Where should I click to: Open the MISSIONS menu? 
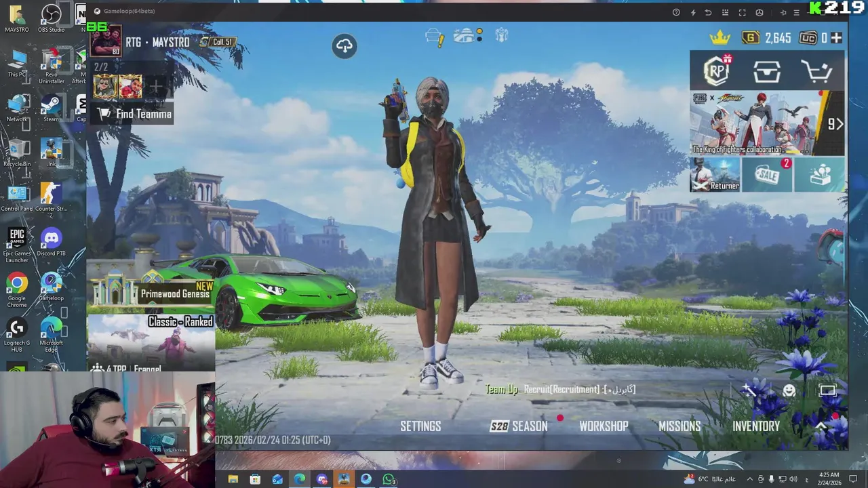pos(679,426)
